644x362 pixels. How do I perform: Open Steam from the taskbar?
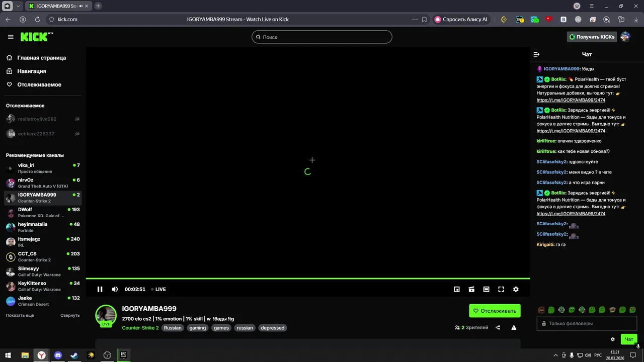[x=74, y=355]
